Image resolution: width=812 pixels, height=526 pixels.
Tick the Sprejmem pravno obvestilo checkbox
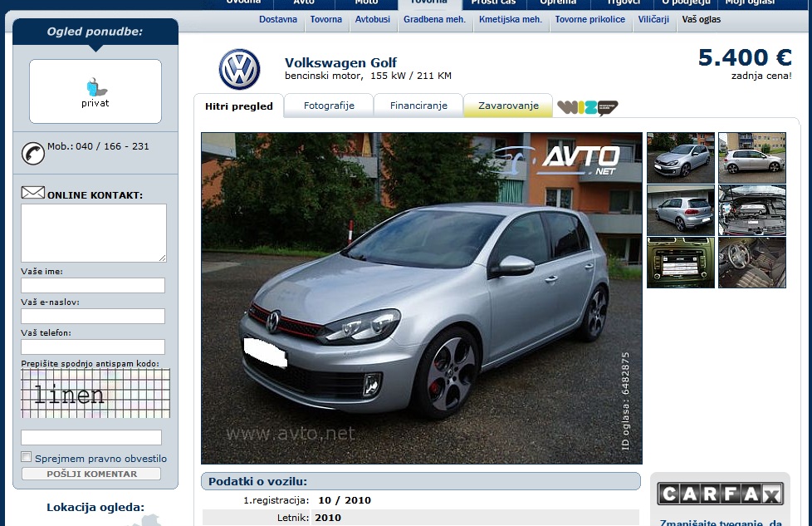click(26, 456)
